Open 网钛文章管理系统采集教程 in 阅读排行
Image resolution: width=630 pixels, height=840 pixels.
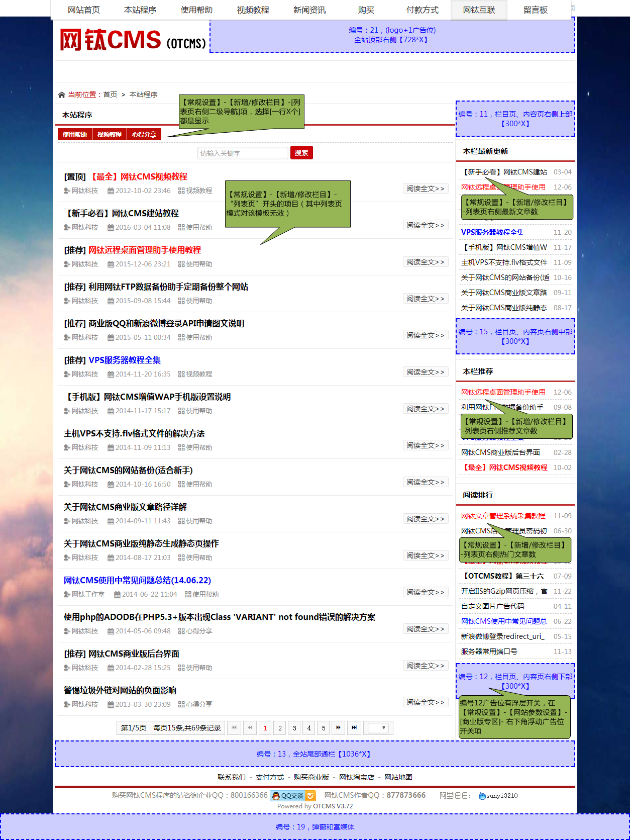(x=503, y=515)
